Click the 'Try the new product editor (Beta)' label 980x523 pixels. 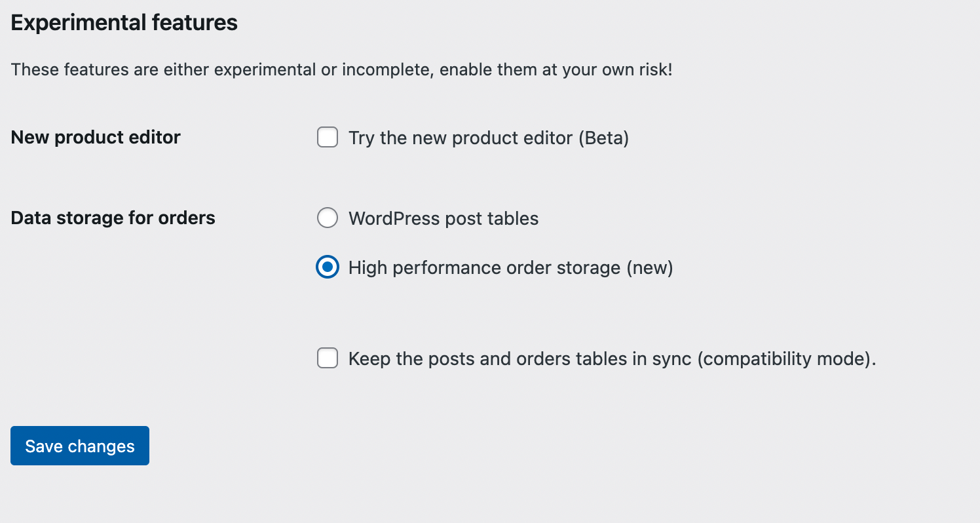[489, 138]
